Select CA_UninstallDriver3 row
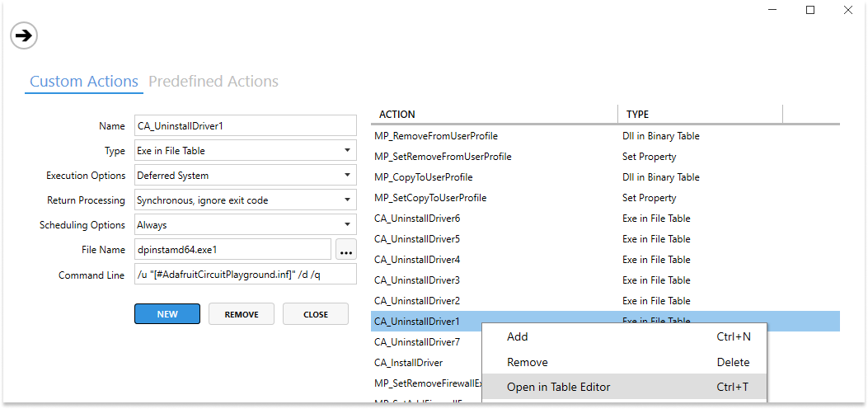Screen dimensions: 868x409 pos(605,280)
